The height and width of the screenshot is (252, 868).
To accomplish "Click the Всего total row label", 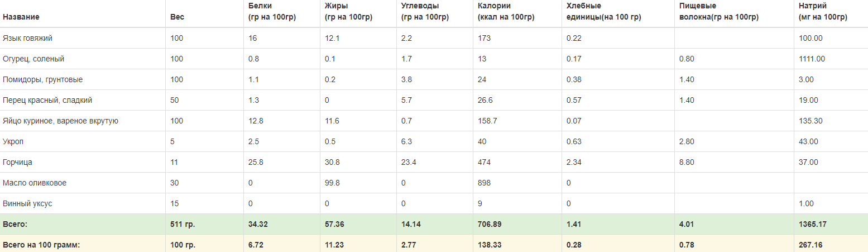I will [x=15, y=224].
